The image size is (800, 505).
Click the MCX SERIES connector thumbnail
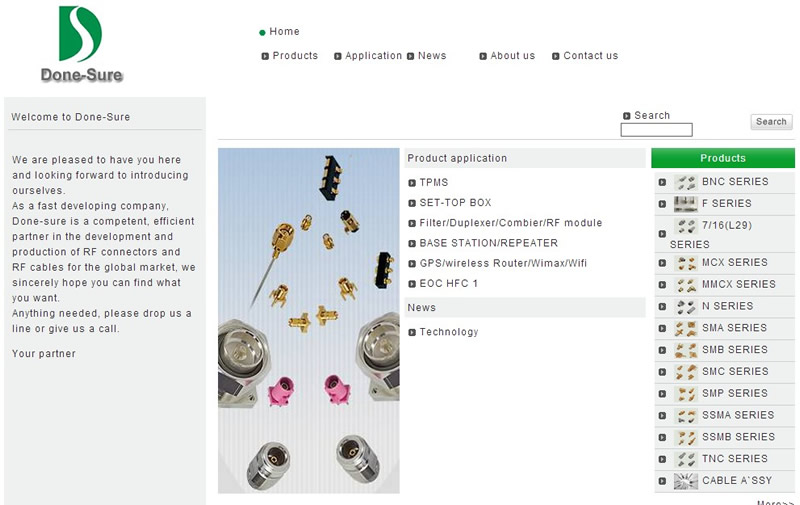[685, 263]
